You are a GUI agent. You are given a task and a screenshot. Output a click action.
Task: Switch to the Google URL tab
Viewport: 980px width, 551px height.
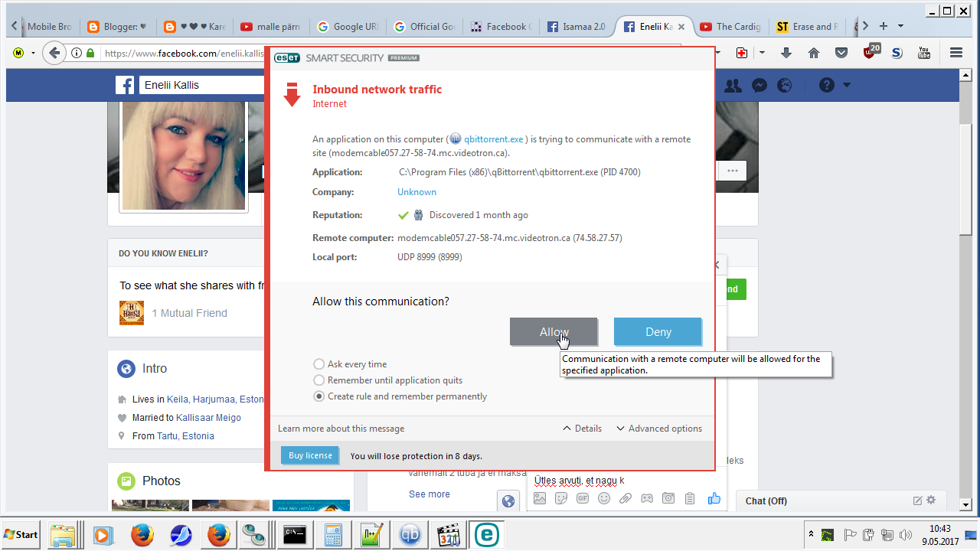click(x=347, y=26)
